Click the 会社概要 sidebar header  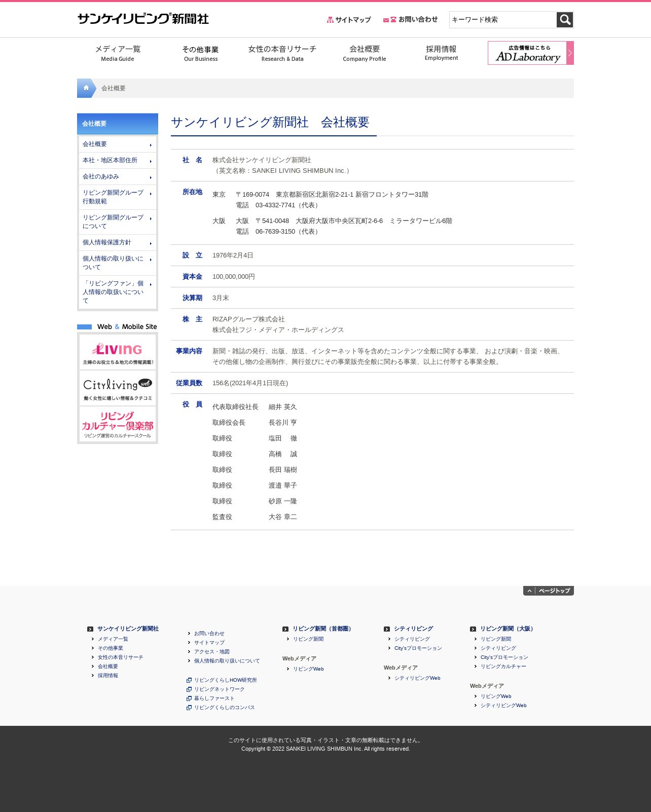(118, 124)
